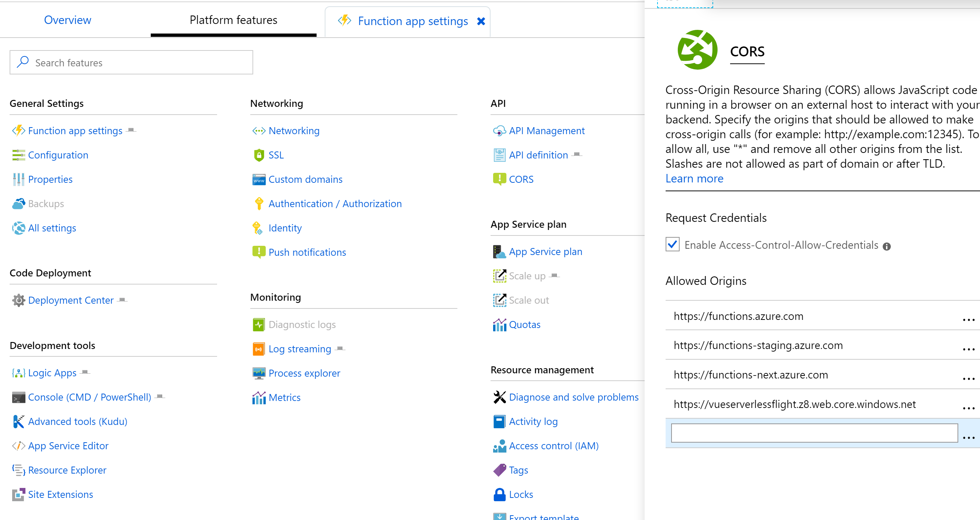Viewport: 980px width, 520px height.
Task: Click the empty new allowed origin field
Action: tap(814, 433)
